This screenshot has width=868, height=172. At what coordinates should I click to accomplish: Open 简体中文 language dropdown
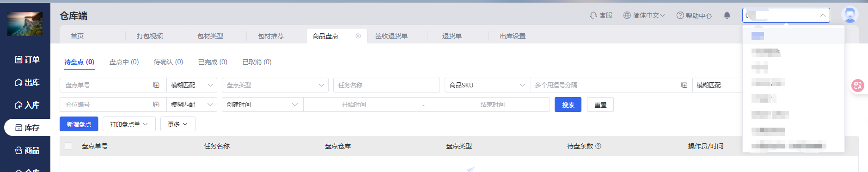pos(644,15)
